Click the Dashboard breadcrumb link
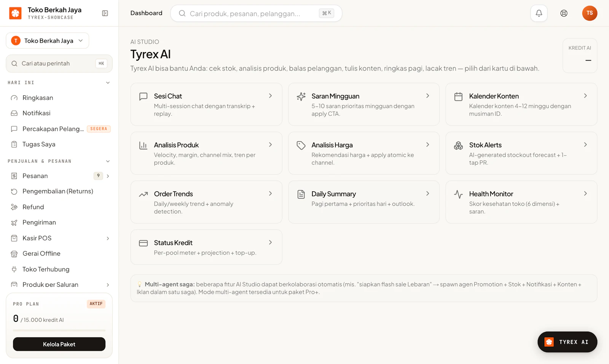This screenshot has width=609, height=364. point(146,13)
